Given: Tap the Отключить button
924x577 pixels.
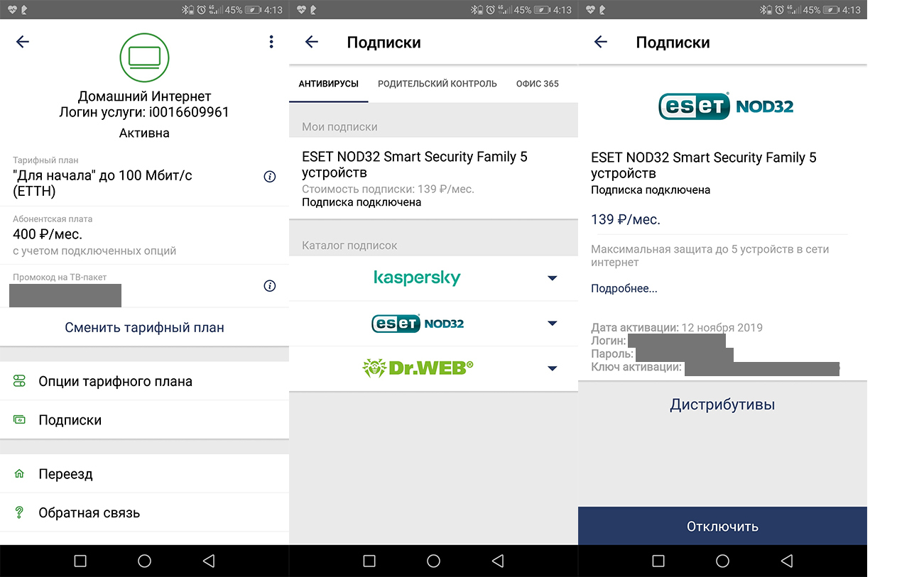Looking at the screenshot, I should tap(722, 526).
